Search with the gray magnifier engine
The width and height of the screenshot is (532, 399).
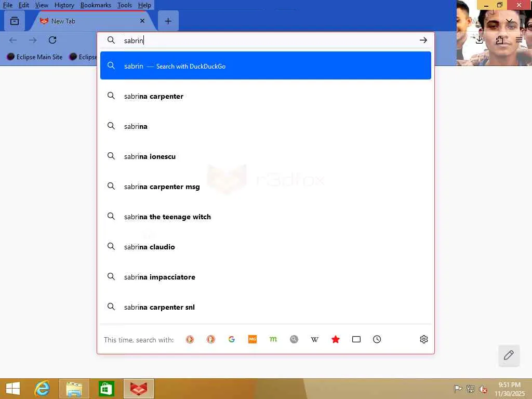[294, 339]
